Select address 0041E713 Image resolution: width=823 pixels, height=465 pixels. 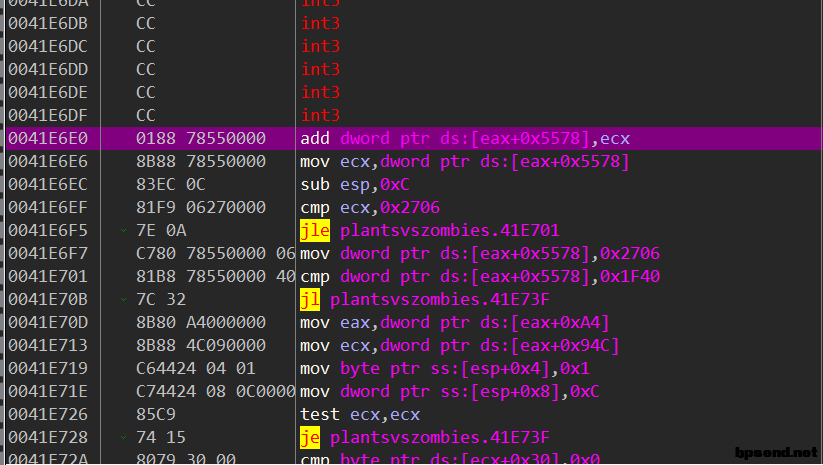click(x=48, y=346)
